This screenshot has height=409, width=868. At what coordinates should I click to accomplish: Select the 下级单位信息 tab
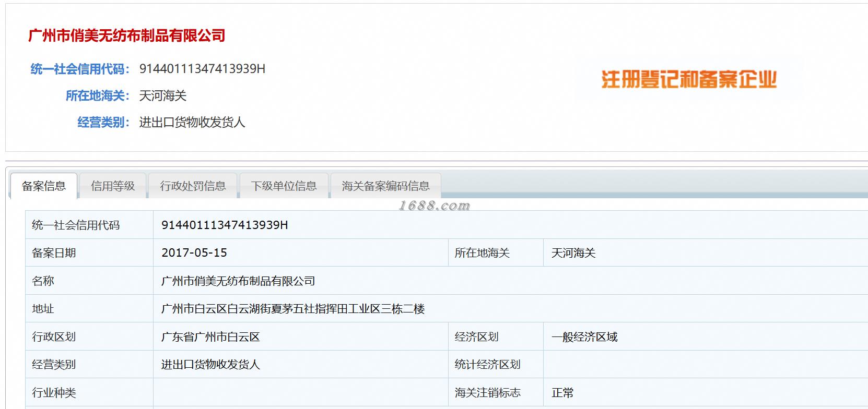point(284,186)
